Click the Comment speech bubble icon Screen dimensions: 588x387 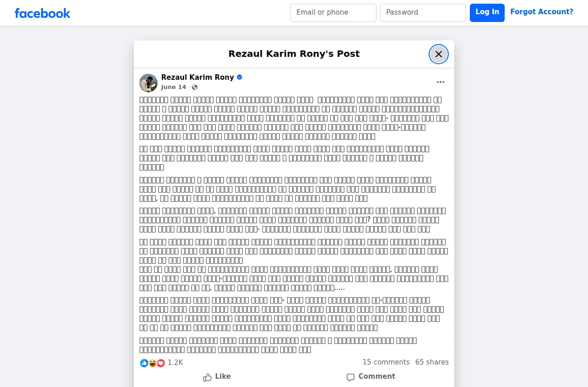coord(350,377)
